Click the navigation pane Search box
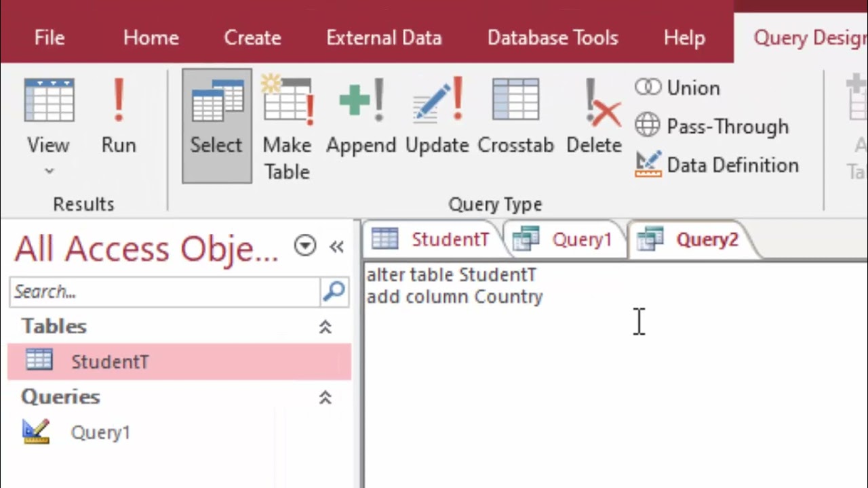868x488 pixels. pos(165,291)
